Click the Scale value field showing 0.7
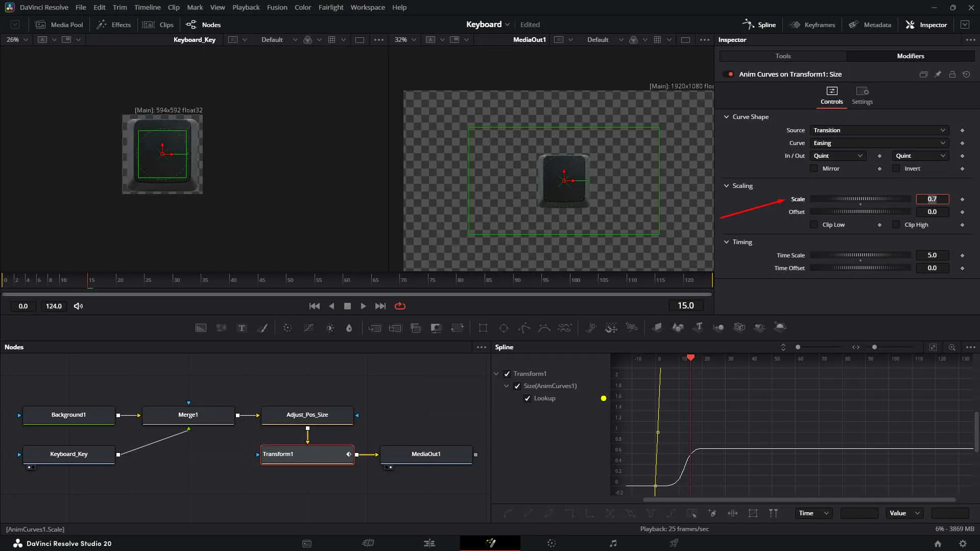The height and width of the screenshot is (551, 980). [x=932, y=199]
